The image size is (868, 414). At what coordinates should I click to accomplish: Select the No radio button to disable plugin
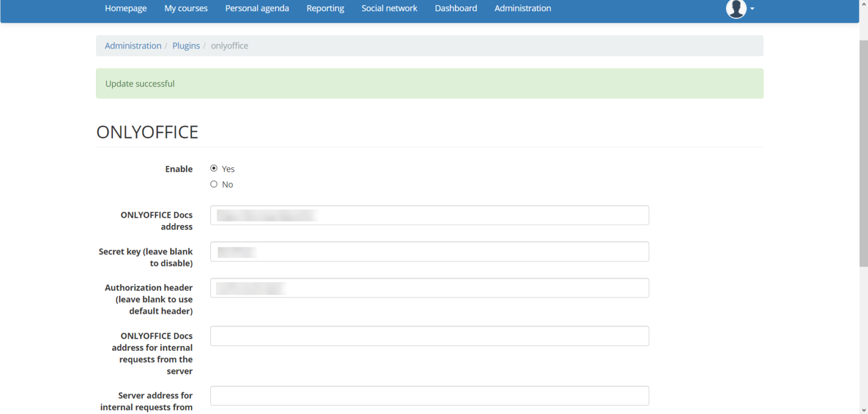tap(214, 184)
